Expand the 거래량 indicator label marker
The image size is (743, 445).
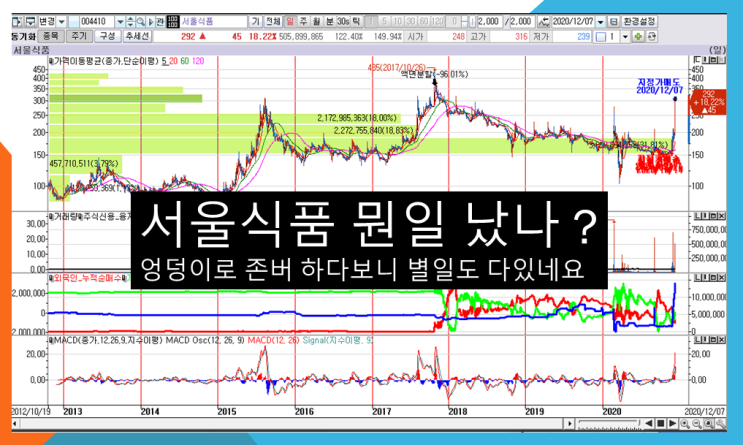pos(50,217)
